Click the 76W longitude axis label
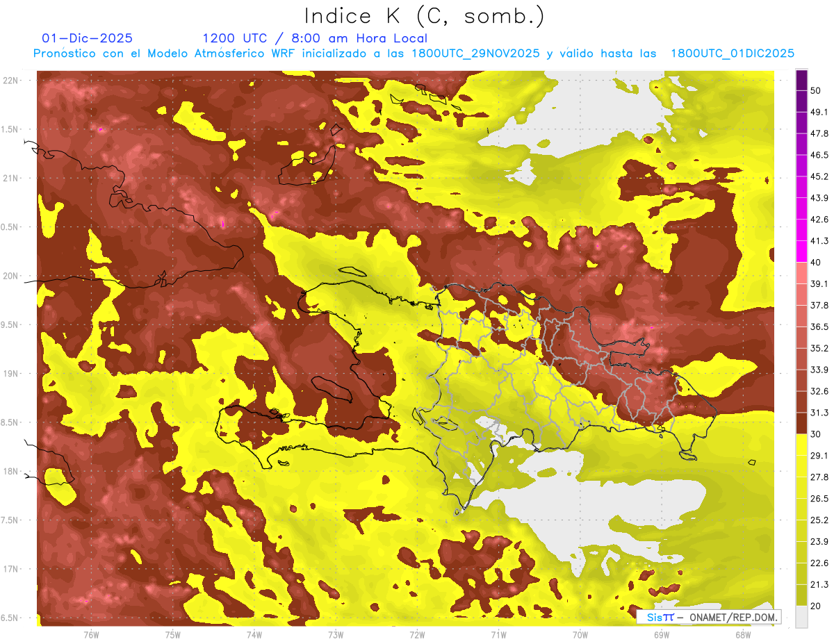Screen dimensions: 834x644 click(91, 634)
